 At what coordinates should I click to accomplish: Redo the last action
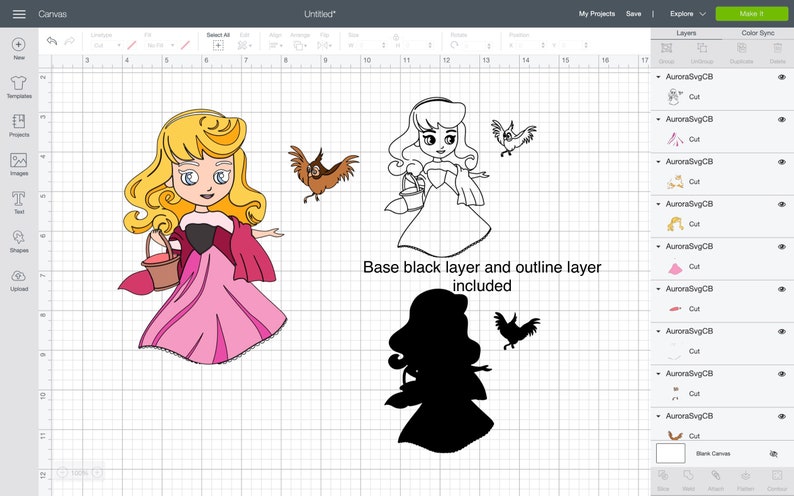[70, 40]
